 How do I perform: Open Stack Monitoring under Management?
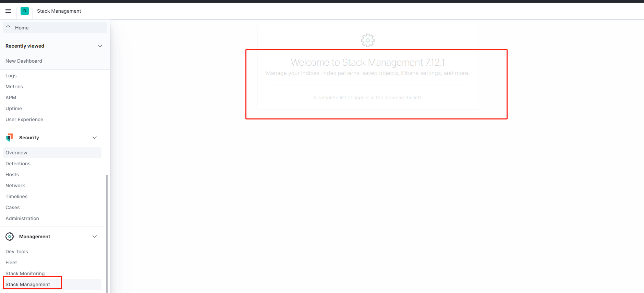[25, 273]
